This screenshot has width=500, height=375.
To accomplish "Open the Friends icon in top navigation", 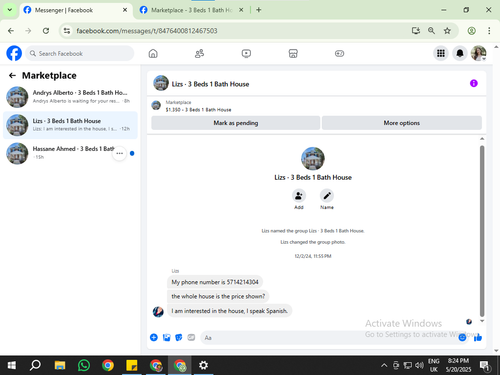I will coord(199,53).
